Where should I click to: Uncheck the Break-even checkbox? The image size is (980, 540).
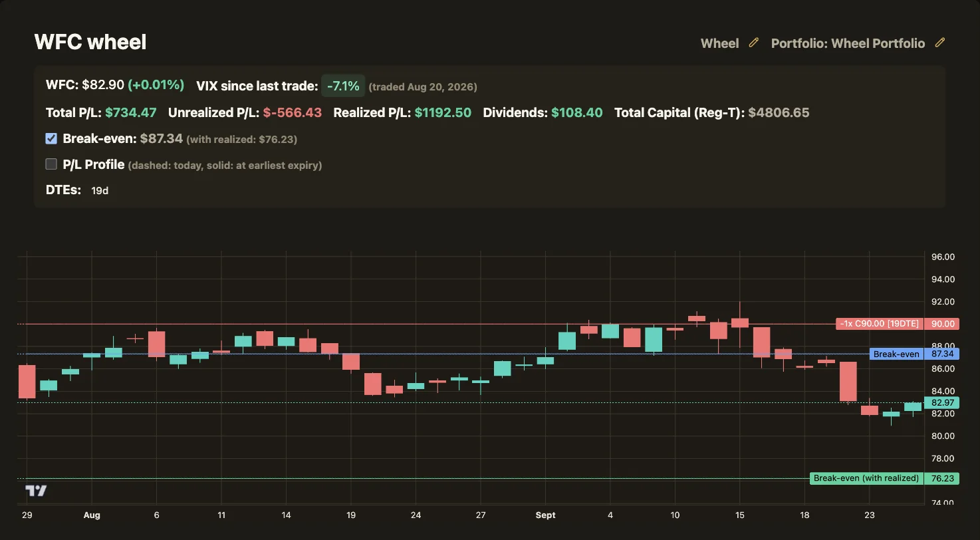pyautogui.click(x=51, y=138)
